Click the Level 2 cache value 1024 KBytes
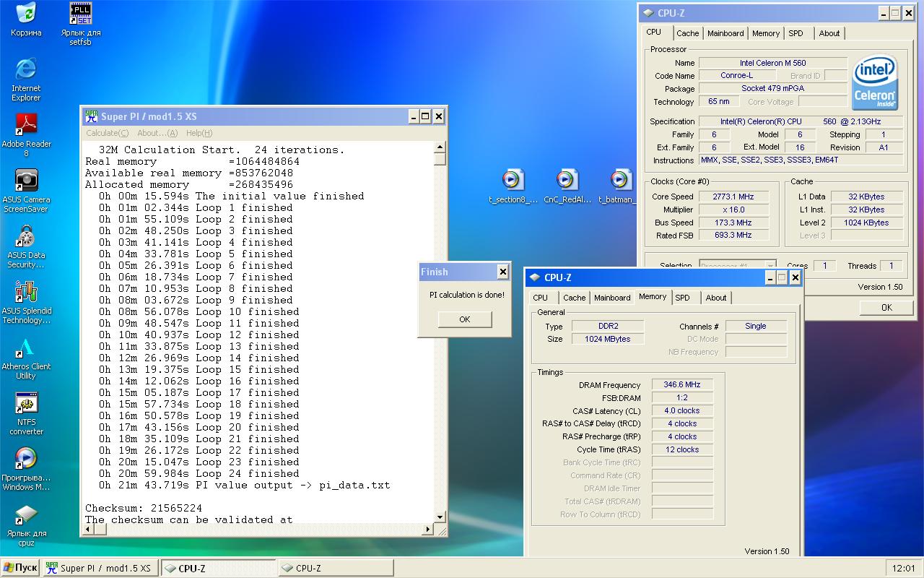This screenshot has width=924, height=578. [x=866, y=223]
